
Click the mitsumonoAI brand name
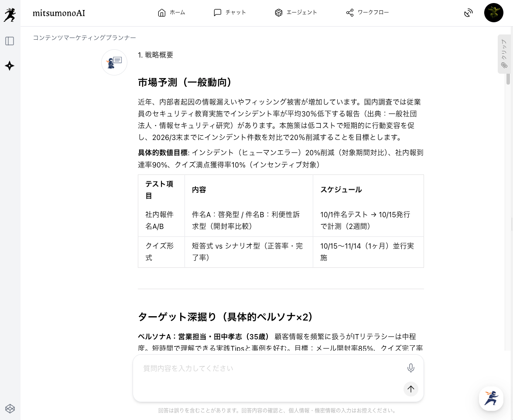(x=59, y=13)
